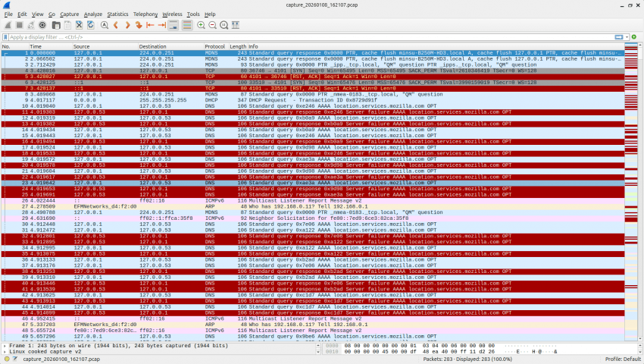Select packet 26 ICMPv6 Multicast Listener Report

(x=303, y=200)
